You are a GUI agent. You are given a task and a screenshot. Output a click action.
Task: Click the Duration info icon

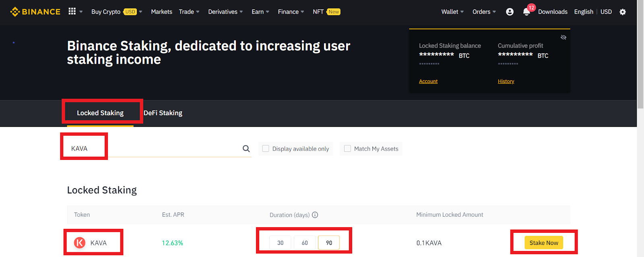point(315,215)
